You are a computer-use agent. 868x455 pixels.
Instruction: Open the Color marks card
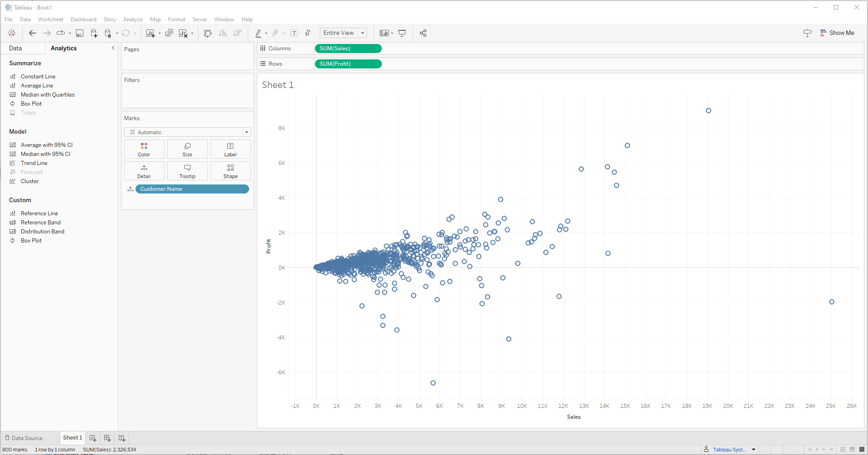144,149
